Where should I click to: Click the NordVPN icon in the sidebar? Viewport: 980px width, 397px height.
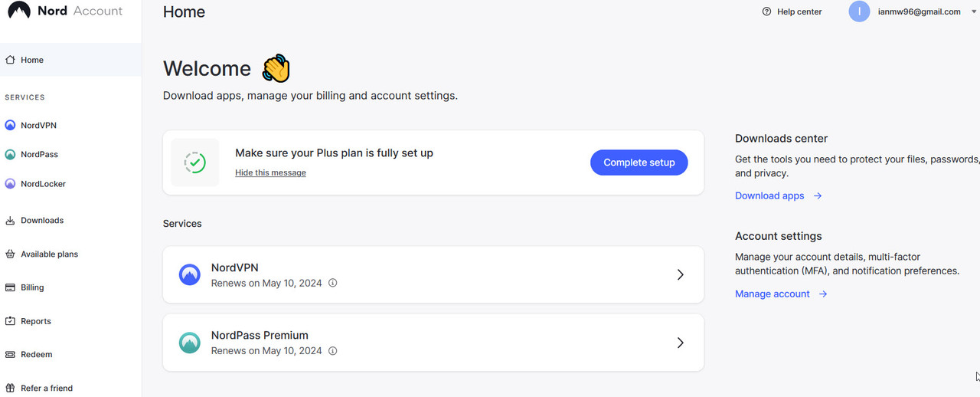coord(10,125)
